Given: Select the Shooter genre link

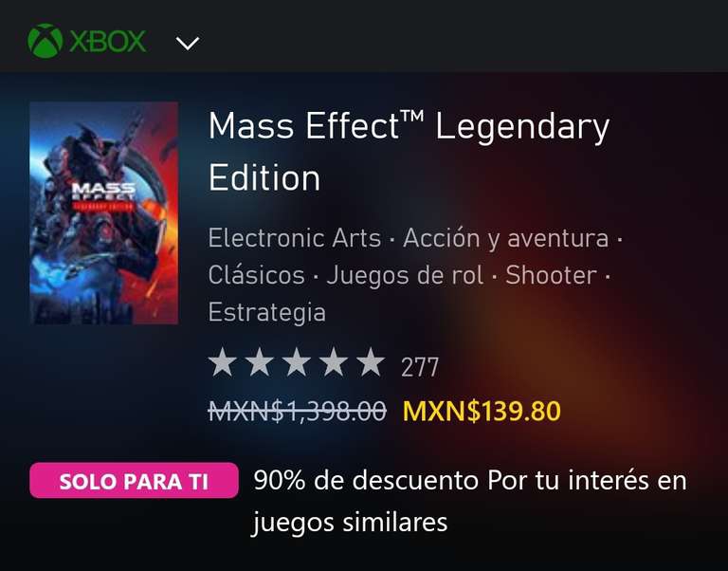Looking at the screenshot, I should [551, 275].
